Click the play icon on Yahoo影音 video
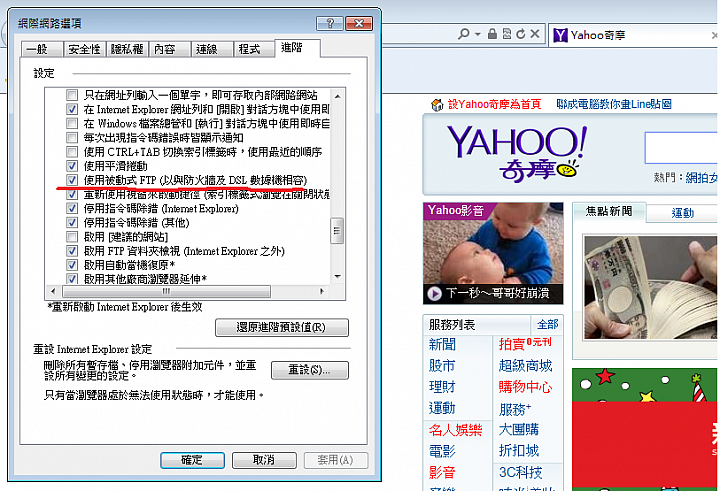The width and height of the screenshot is (720, 491). pyautogui.click(x=434, y=293)
